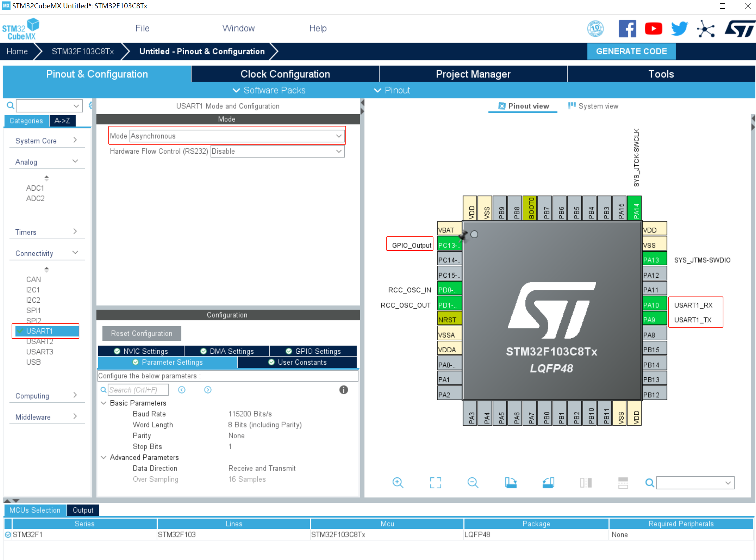This screenshot has height=560, width=756.
Task: Select USART2 in Connectivity list
Action: 40,341
